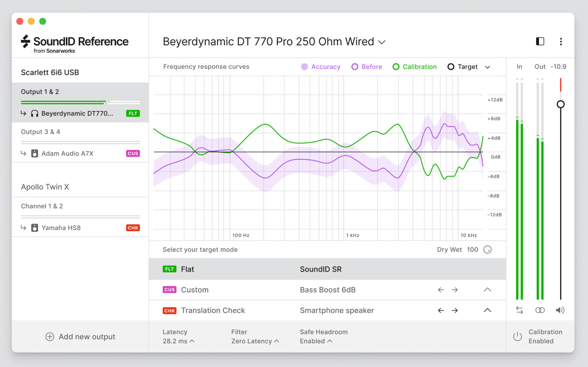Select Channel 1 & 2
Image resolution: width=588 pixels, height=367 pixels.
[x=42, y=206]
